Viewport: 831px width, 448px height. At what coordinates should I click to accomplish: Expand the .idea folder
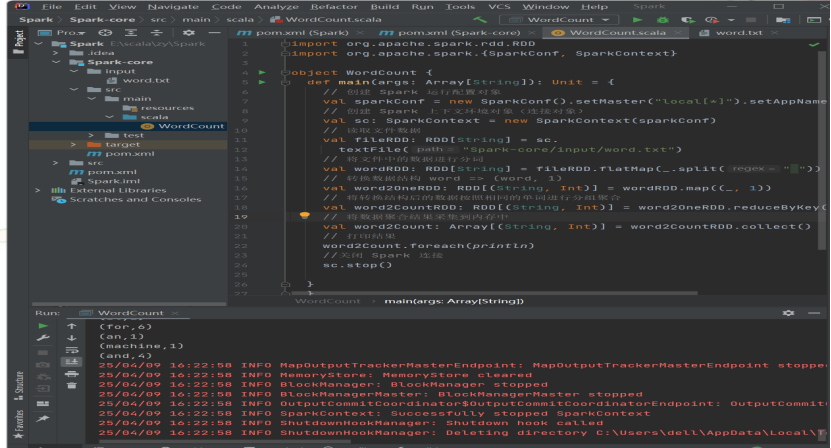point(55,53)
